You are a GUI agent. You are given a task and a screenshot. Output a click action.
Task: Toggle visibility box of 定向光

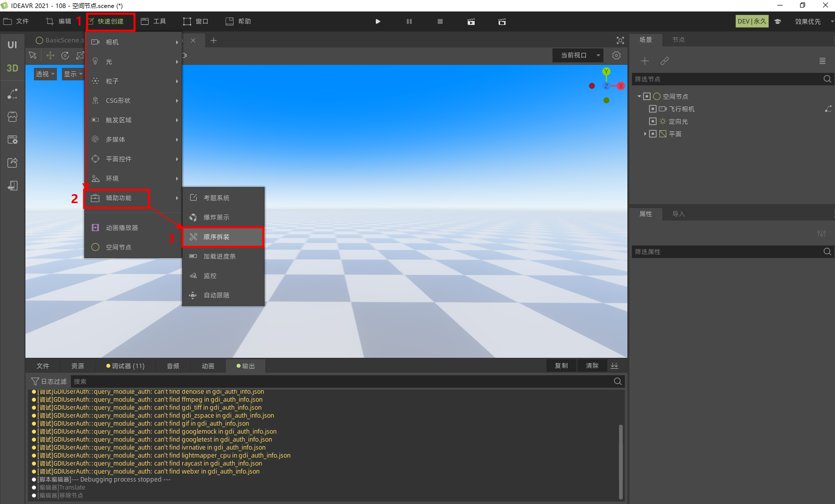point(653,121)
